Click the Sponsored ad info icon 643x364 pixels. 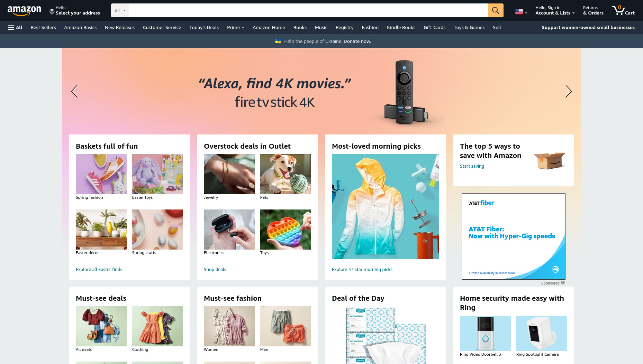[x=563, y=283]
